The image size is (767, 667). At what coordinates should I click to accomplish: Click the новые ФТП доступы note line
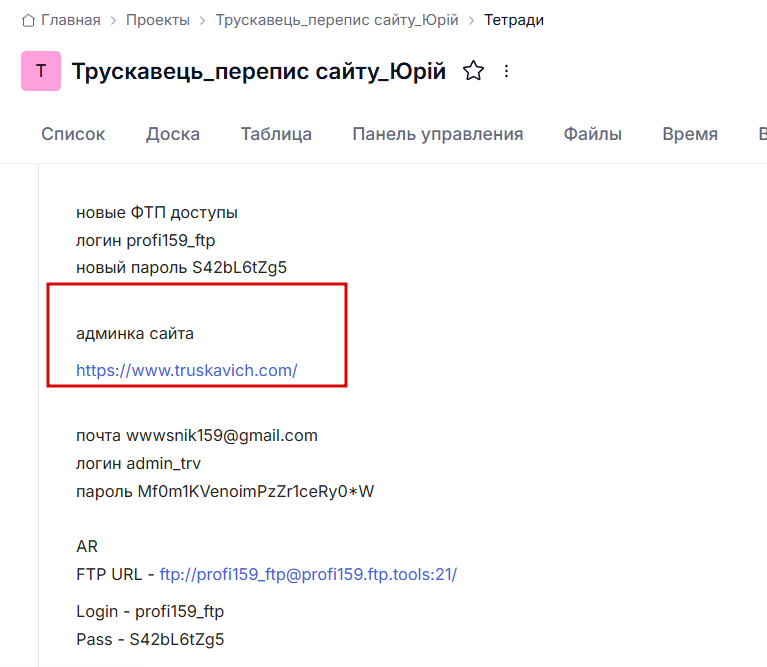(157, 213)
